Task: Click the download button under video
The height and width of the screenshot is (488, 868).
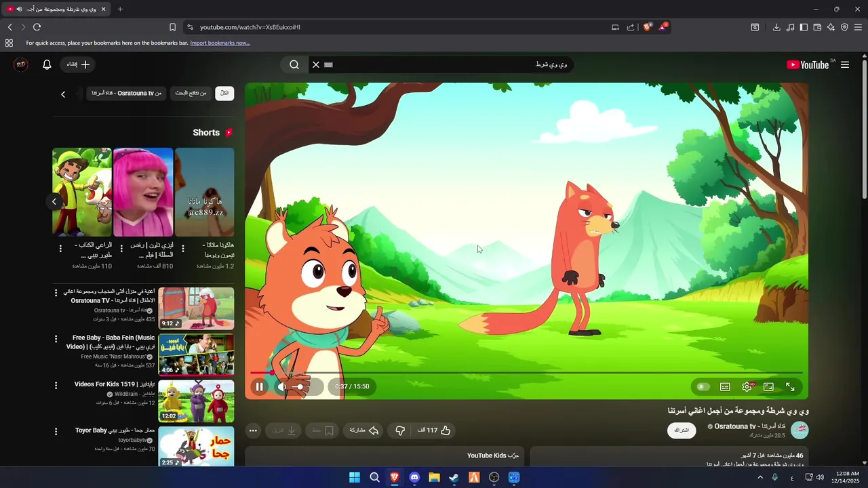Action: pyautogui.click(x=284, y=430)
